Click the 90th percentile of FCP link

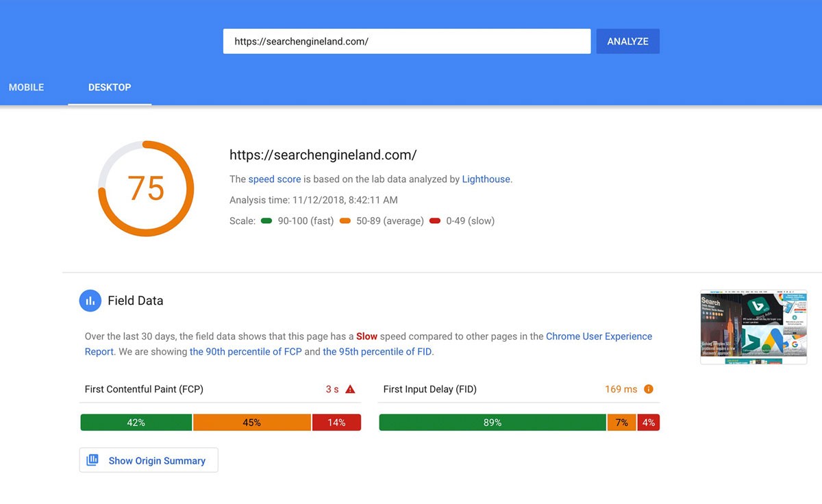point(245,351)
